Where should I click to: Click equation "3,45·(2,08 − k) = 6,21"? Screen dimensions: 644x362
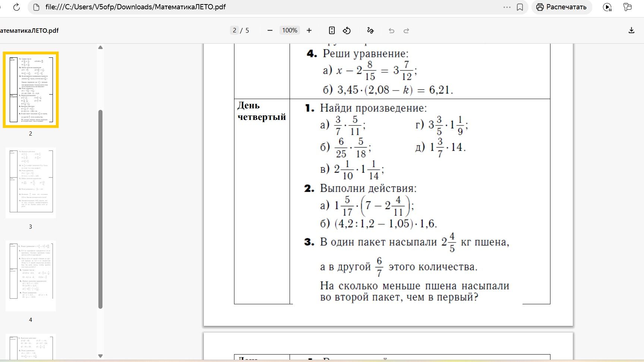(395, 90)
